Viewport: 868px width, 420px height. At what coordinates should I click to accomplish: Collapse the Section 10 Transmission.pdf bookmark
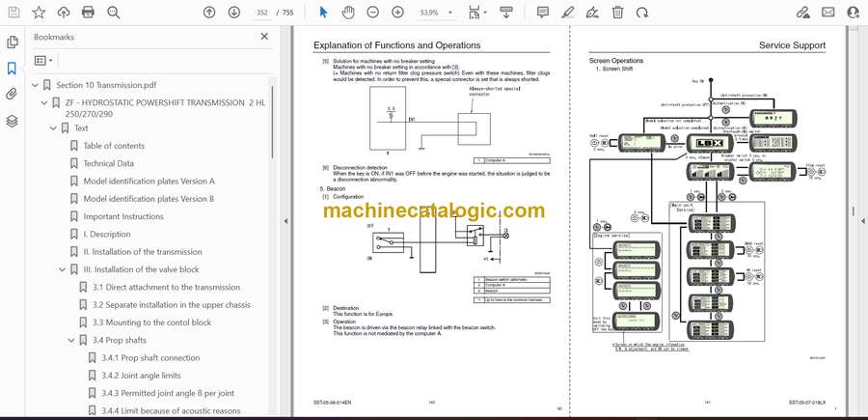tap(36, 85)
